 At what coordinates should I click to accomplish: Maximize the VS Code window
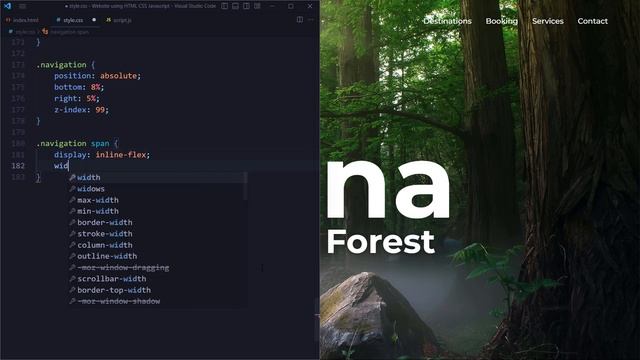click(x=291, y=6)
